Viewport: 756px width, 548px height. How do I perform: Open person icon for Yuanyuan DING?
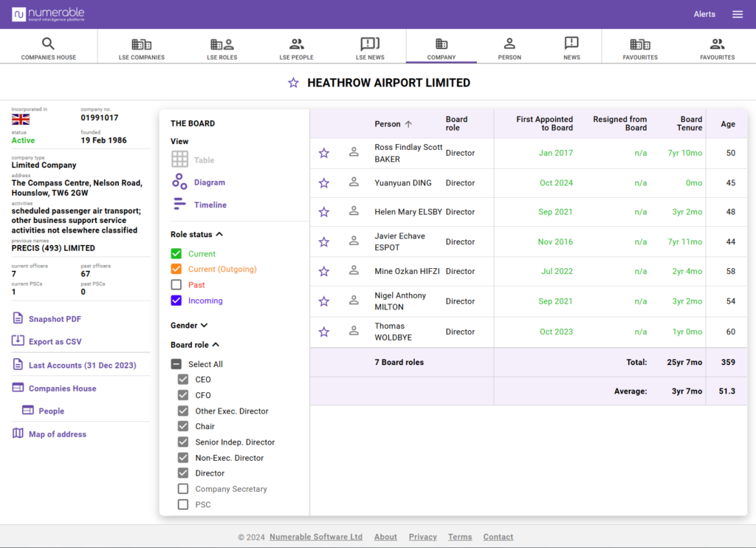354,182
